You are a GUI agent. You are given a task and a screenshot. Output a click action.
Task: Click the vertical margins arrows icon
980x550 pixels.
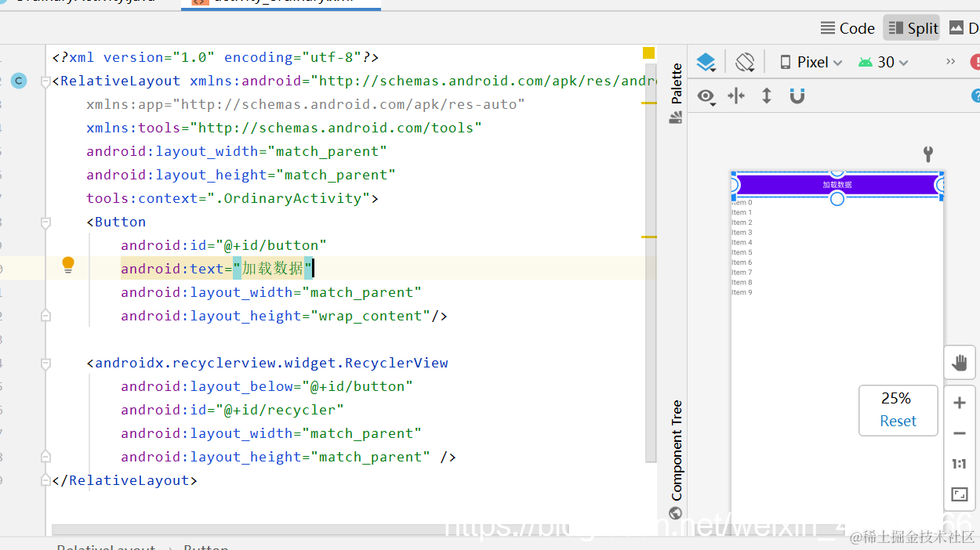tap(767, 96)
